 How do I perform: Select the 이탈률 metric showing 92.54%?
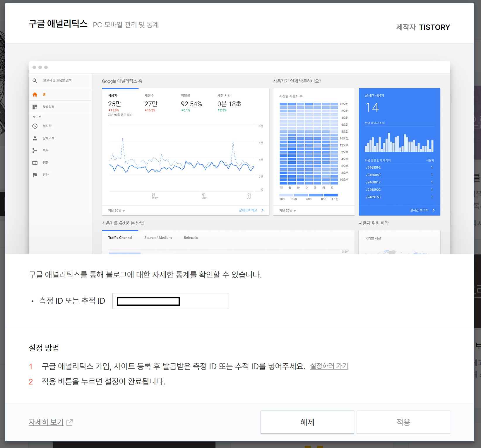point(191,102)
